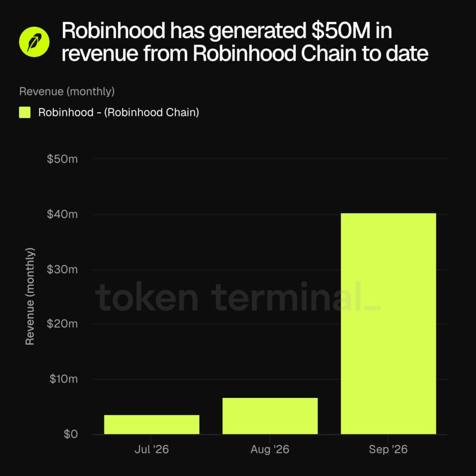
Task: Click the vertical Revenue (monthly) axis title
Action: 30,296
